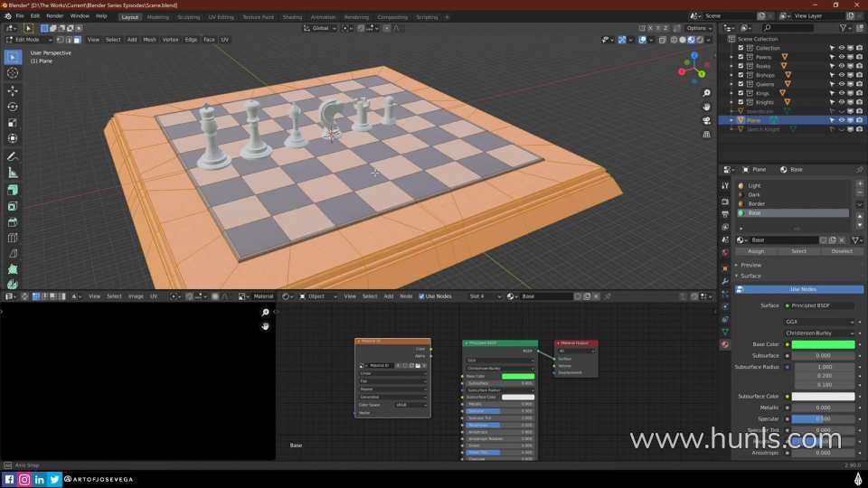Viewport: 868px width, 488px height.
Task: Click the viewport zoom magnifier icon
Action: [706, 90]
